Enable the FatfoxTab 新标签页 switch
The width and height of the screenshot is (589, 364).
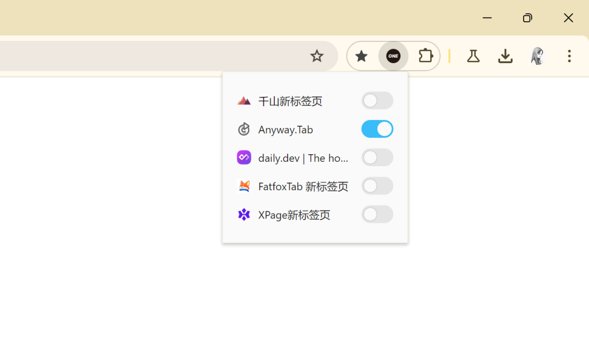[x=377, y=186]
